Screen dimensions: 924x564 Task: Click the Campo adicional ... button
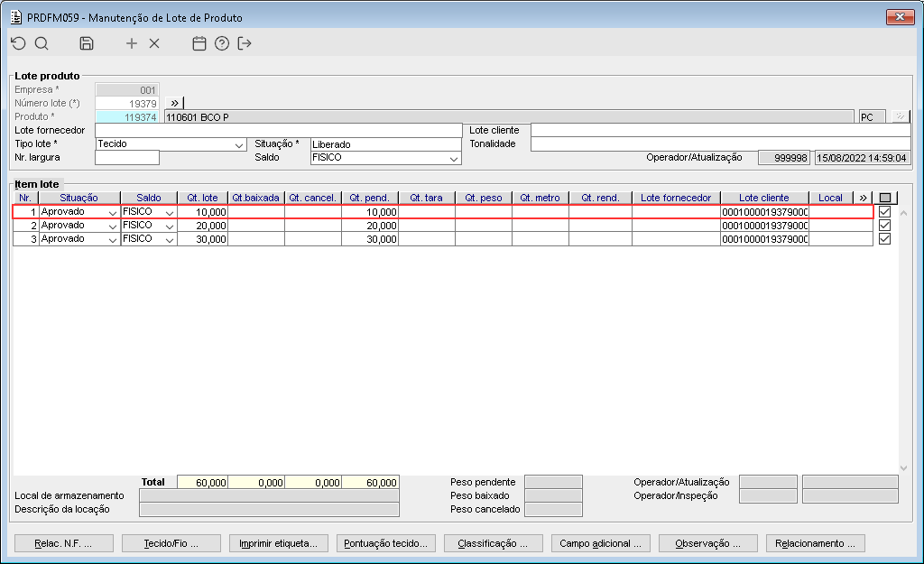click(600, 543)
